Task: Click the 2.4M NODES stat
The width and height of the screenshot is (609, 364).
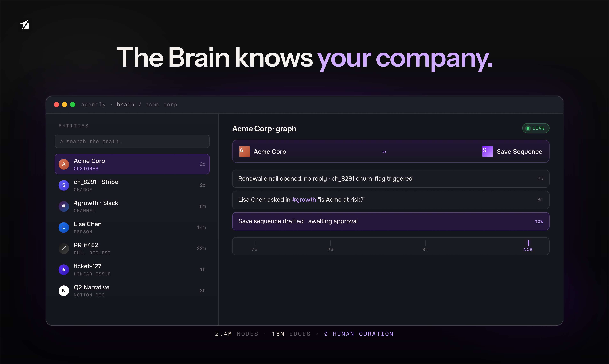Action: click(236, 334)
